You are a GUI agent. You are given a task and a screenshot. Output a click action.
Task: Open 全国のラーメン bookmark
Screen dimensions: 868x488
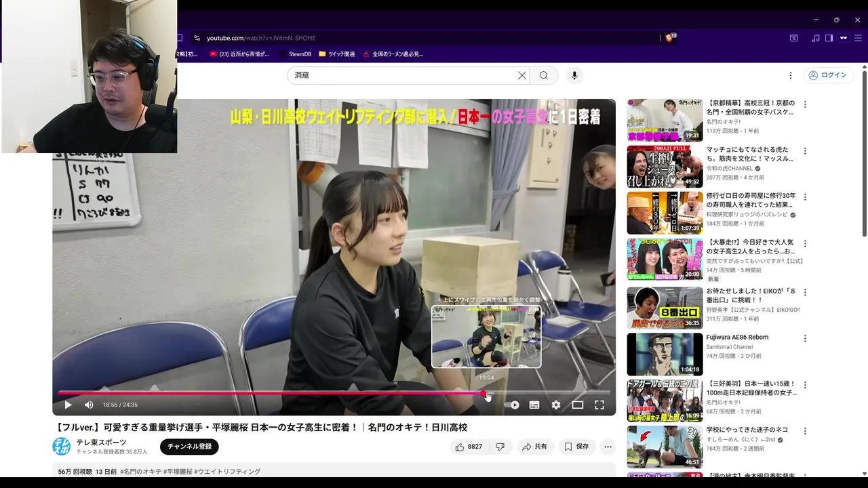tap(393, 54)
